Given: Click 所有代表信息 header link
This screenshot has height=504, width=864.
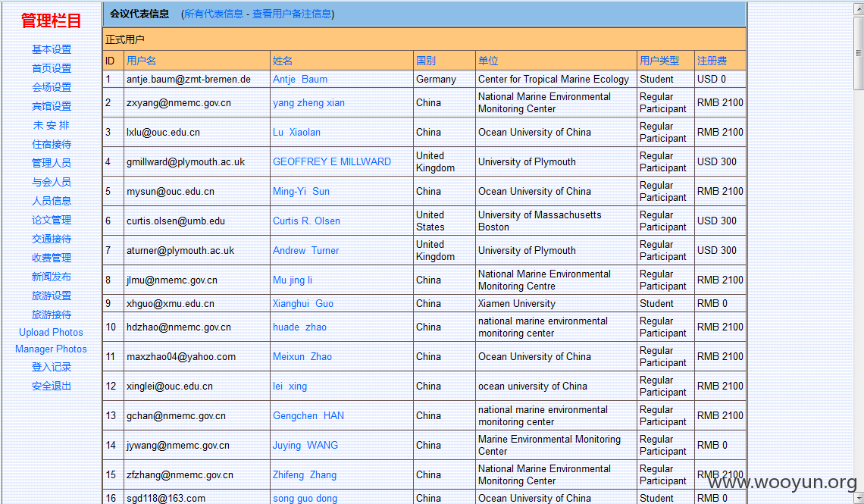Looking at the screenshot, I should click(214, 14).
